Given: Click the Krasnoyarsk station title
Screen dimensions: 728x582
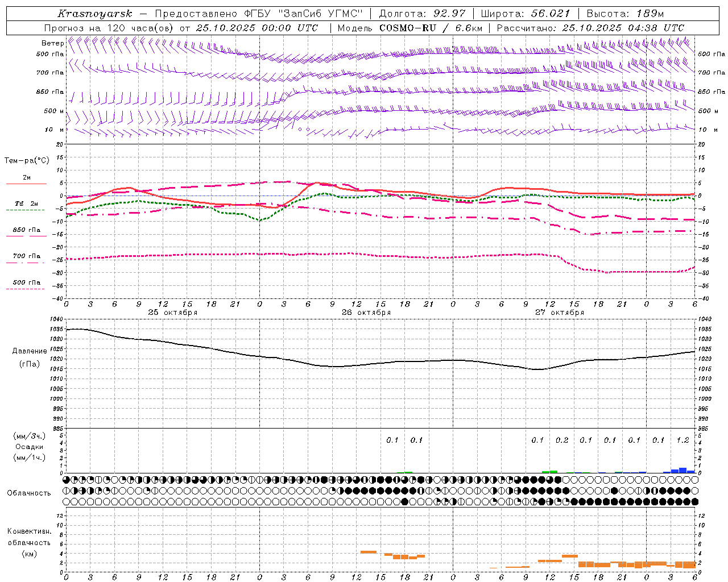Looking at the screenshot, I should pos(95,14).
